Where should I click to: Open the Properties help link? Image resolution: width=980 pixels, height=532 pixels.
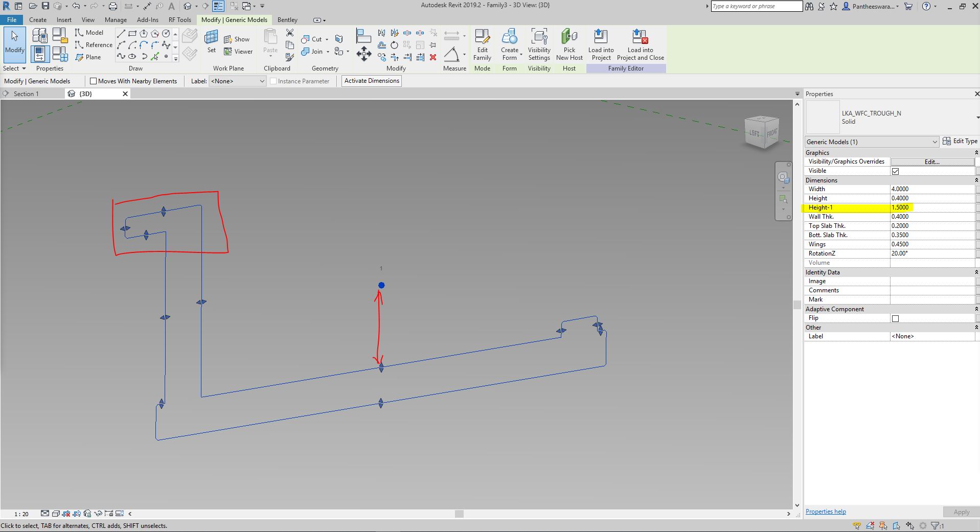[x=825, y=511]
